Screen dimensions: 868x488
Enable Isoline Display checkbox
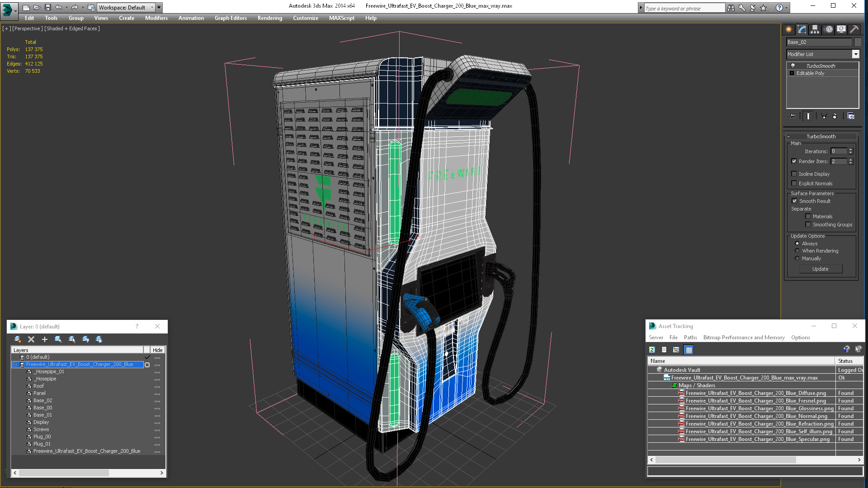point(794,174)
